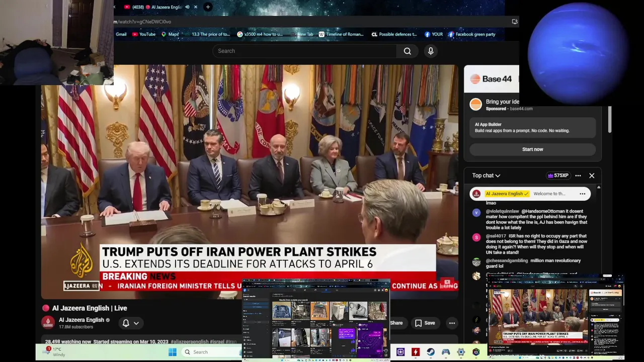The image size is (644, 362).
Task: Activate voice search microphone icon
Action: (x=431, y=51)
